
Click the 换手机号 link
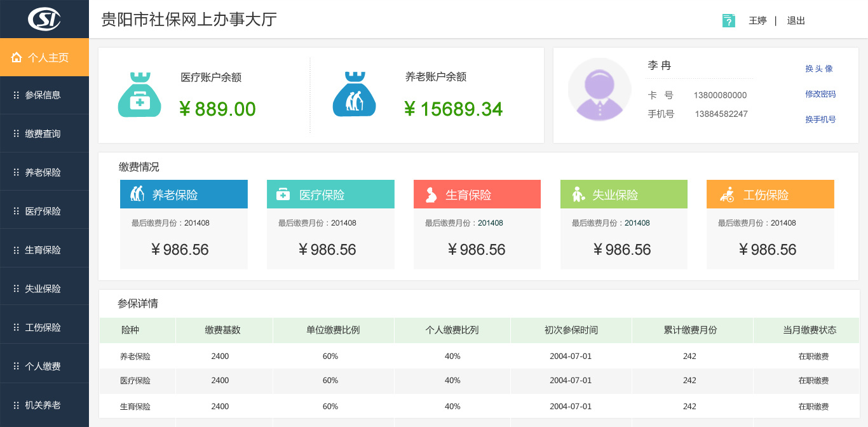coord(821,119)
